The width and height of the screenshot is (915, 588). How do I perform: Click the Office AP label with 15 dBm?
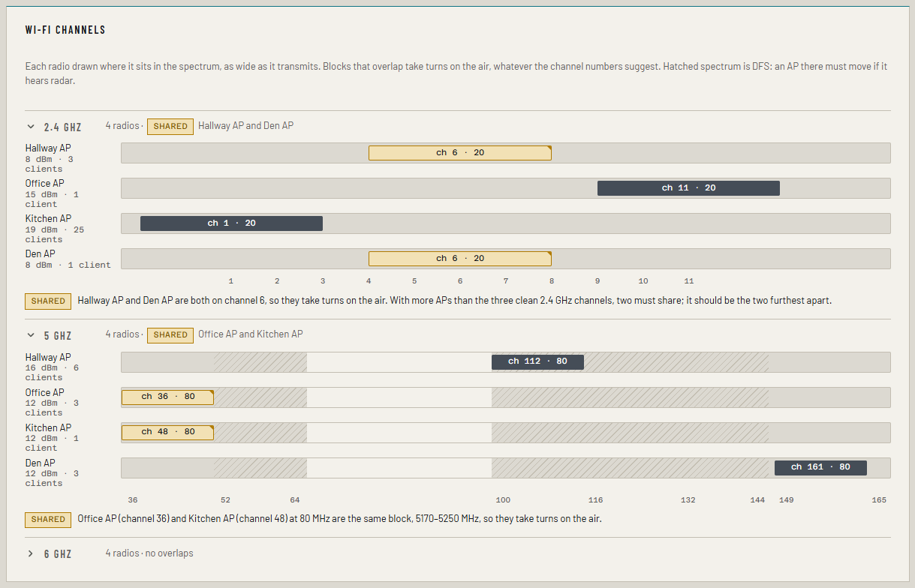click(x=45, y=184)
